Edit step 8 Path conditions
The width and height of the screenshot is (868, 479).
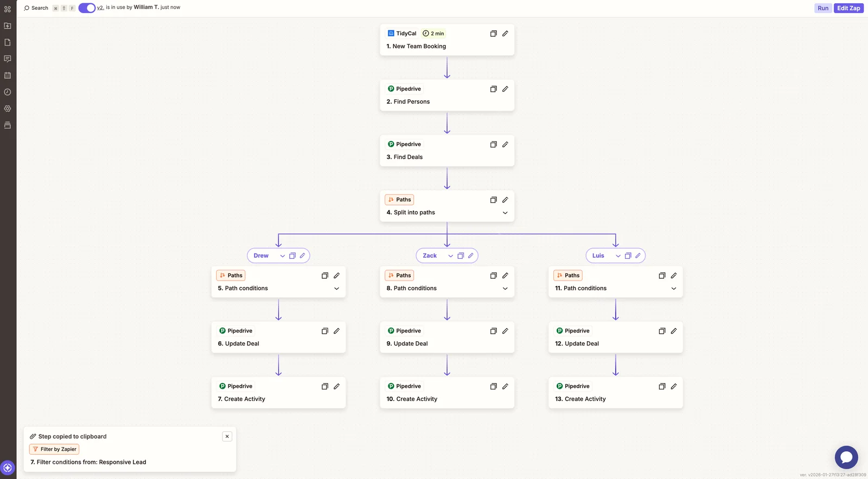pos(505,276)
